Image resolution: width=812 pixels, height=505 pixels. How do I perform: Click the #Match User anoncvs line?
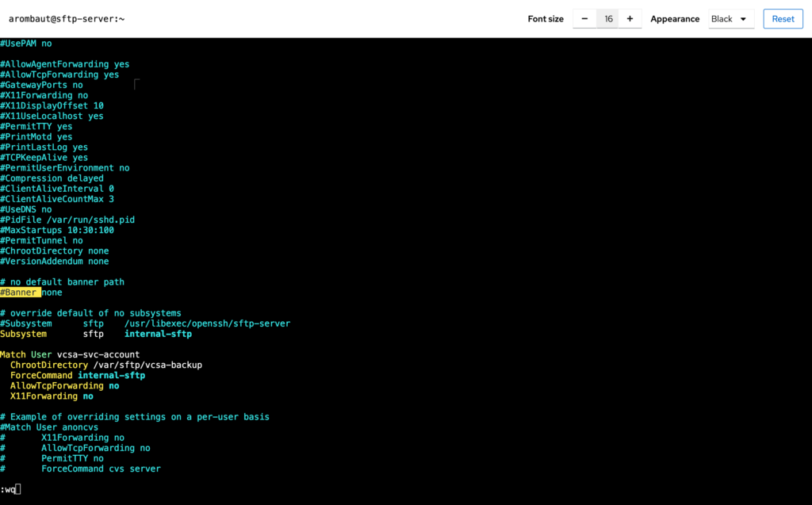coord(49,427)
